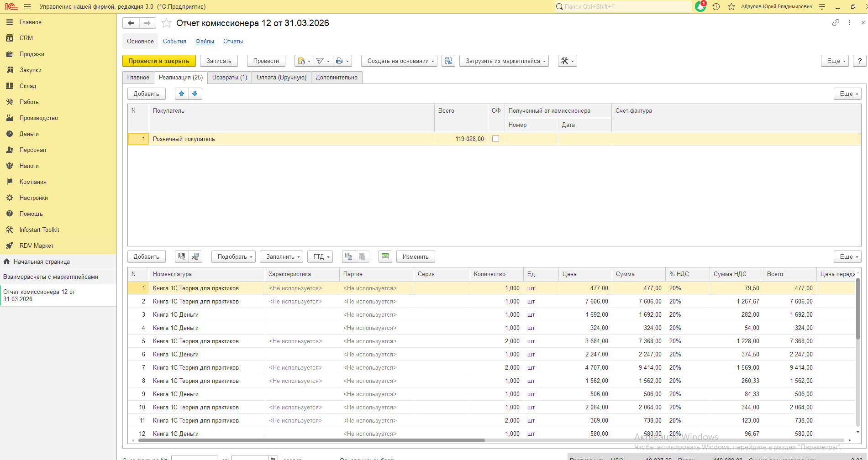Add document to favorites with star
Viewport: 868px width, 460px height.
[167, 23]
